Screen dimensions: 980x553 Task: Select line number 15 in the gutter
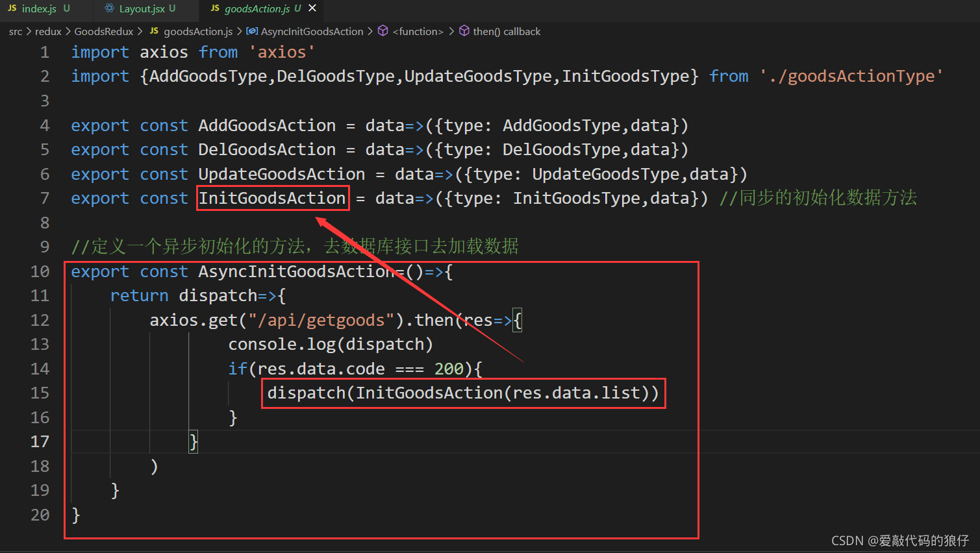tap(40, 393)
